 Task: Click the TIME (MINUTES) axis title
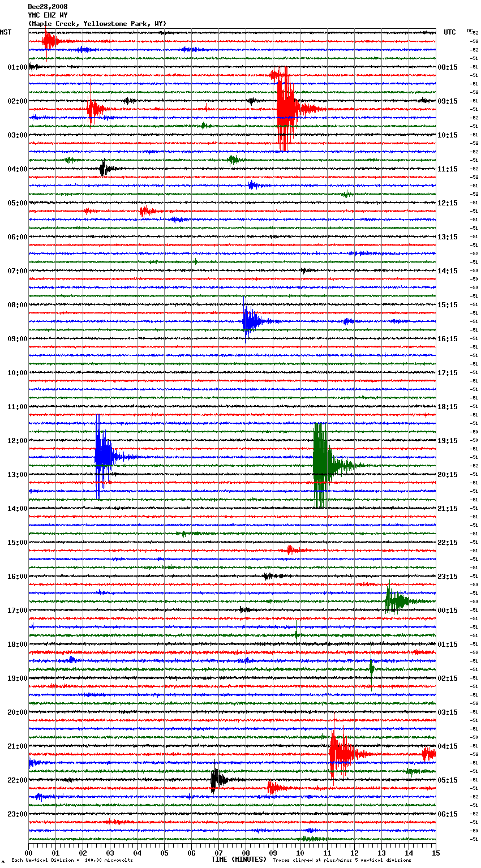coord(239,860)
